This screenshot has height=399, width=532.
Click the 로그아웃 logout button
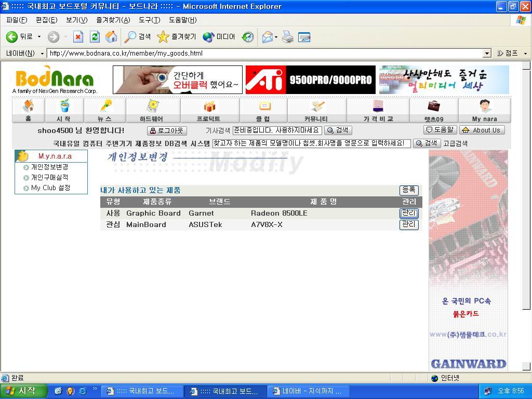[167, 130]
